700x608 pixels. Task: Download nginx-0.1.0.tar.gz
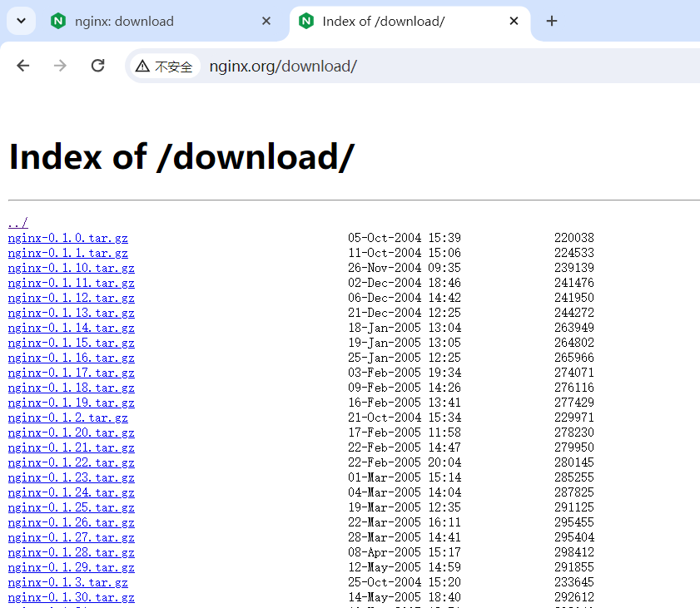pyautogui.click(x=68, y=238)
